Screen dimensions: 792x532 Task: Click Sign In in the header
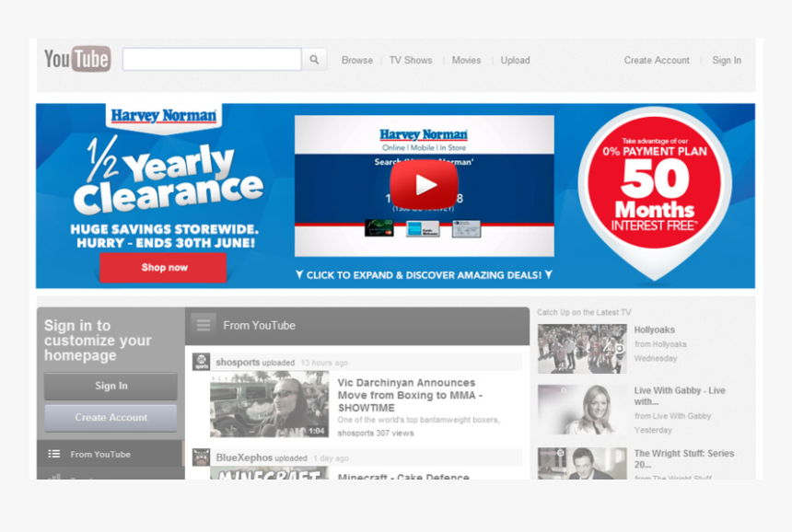[x=727, y=60]
